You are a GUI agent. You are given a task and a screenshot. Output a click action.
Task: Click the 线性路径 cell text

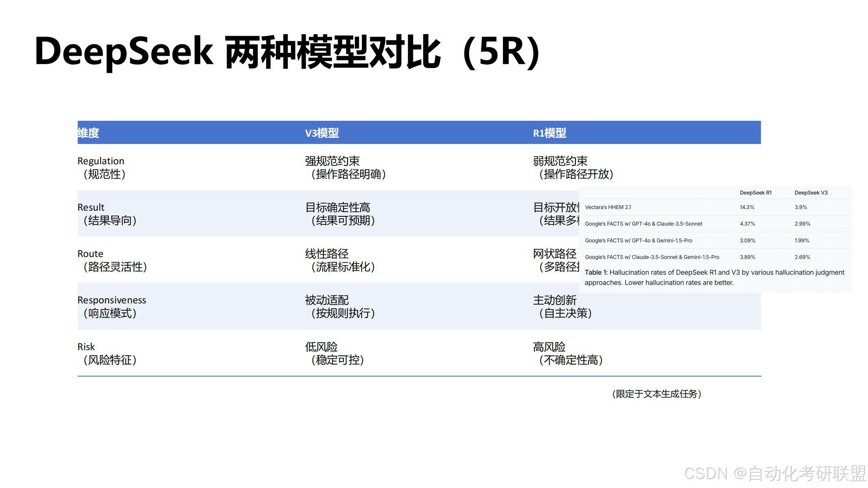[x=327, y=254]
